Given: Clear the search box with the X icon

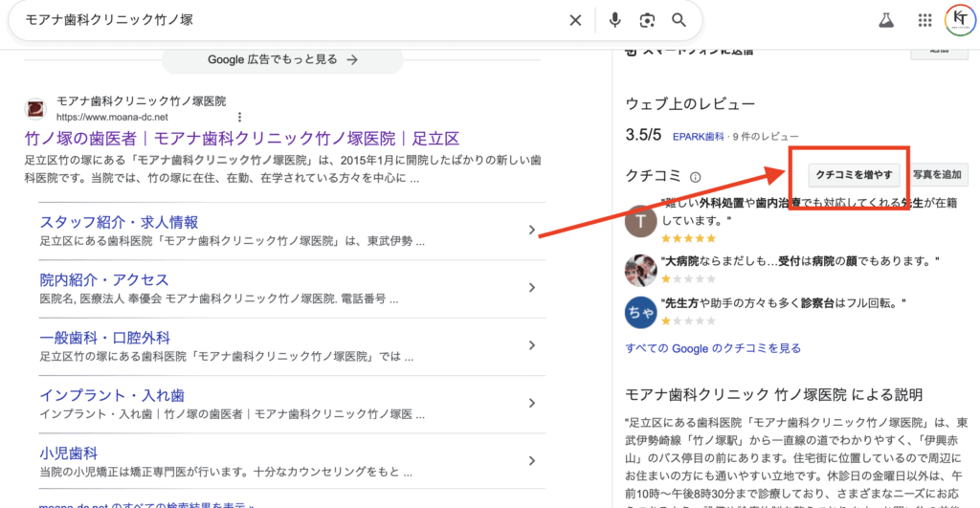Looking at the screenshot, I should click(575, 20).
